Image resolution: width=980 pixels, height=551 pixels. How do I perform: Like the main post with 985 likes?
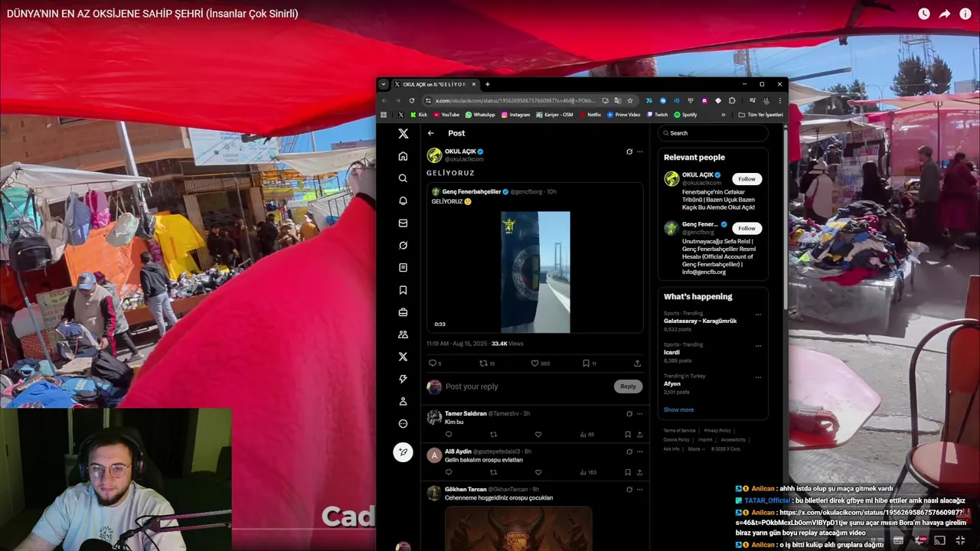534,364
